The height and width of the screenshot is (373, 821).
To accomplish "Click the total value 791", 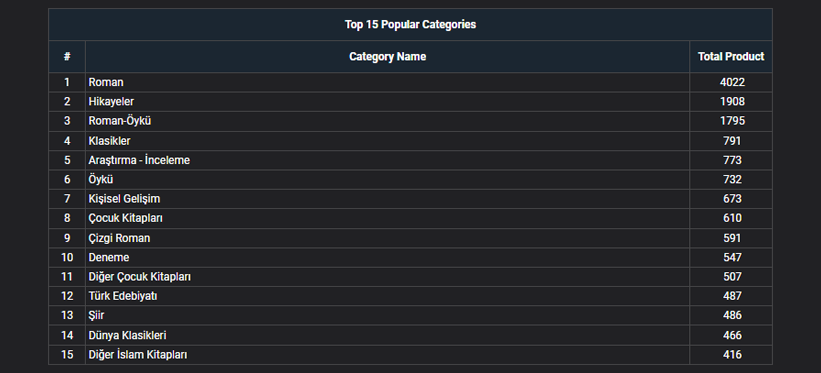I will tap(732, 141).
